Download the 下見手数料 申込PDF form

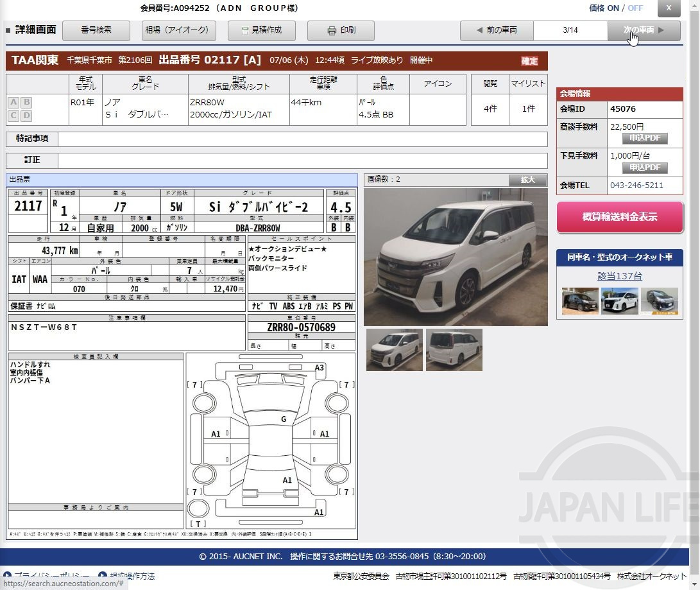(x=644, y=168)
